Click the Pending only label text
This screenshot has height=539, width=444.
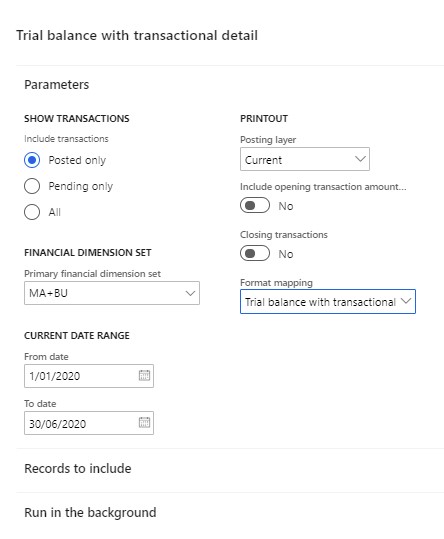tap(80, 186)
